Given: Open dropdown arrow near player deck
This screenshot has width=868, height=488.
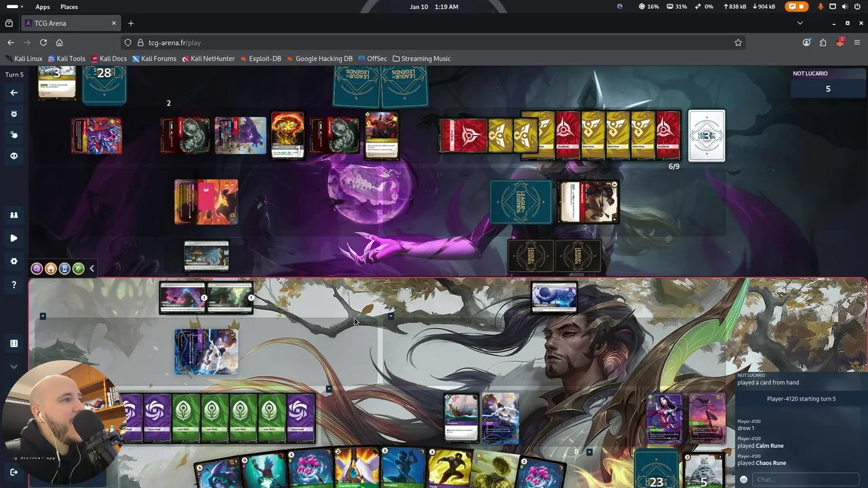Looking at the screenshot, I should point(589,452).
